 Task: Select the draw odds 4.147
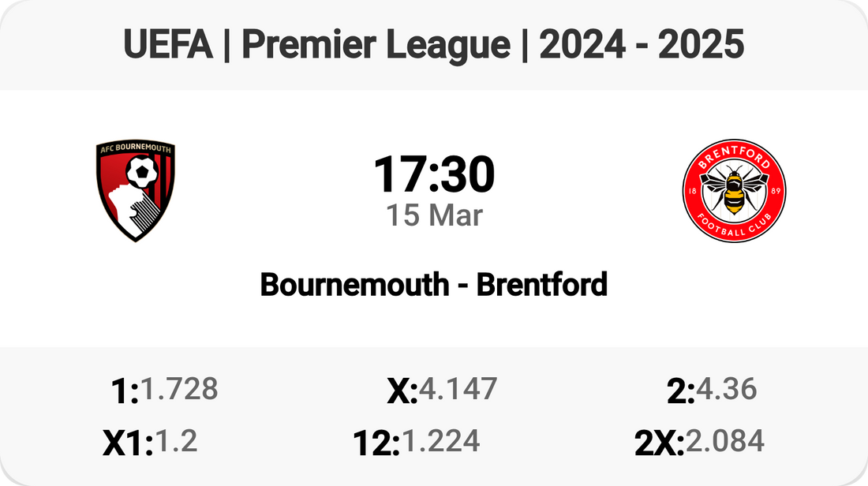click(458, 388)
